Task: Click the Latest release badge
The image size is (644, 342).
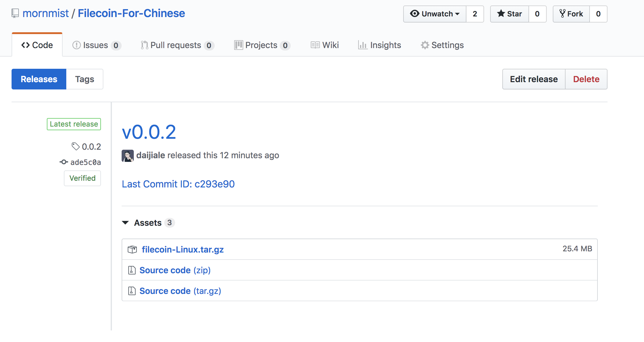Action: coord(74,124)
